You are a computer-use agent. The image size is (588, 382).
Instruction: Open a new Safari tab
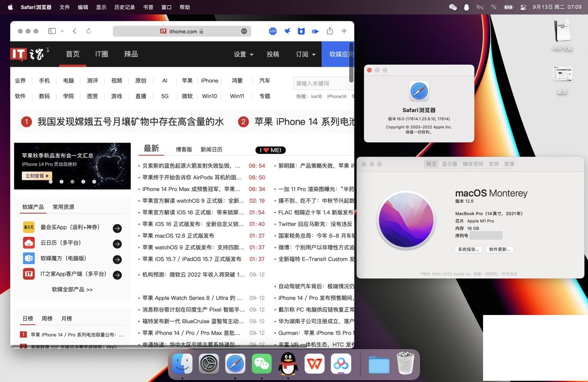point(344,31)
